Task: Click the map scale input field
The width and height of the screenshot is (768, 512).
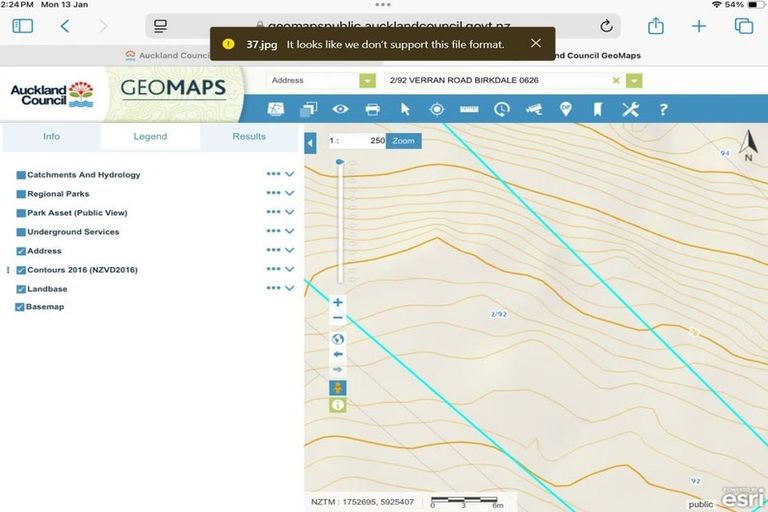Action: (357, 141)
